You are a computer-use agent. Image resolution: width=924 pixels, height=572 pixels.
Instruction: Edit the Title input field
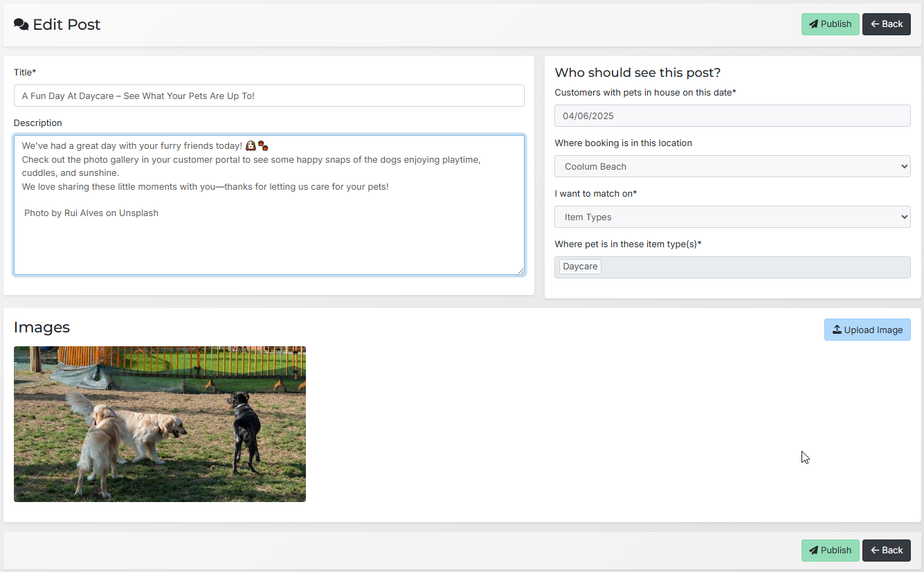point(269,96)
